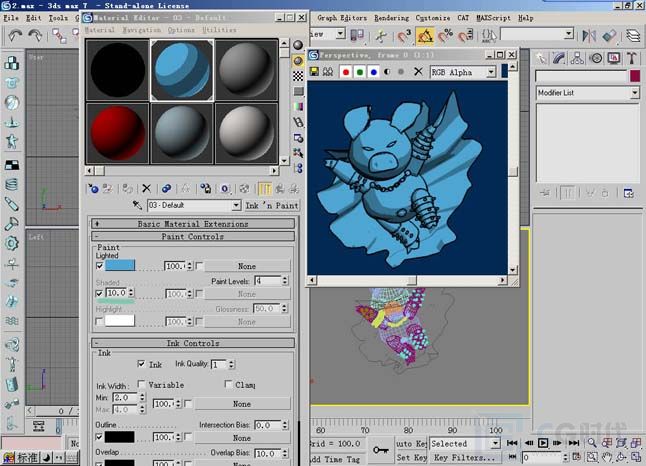This screenshot has height=466, width=646.
Task: Click Show Map in Viewport icon
Action: (x=244, y=189)
